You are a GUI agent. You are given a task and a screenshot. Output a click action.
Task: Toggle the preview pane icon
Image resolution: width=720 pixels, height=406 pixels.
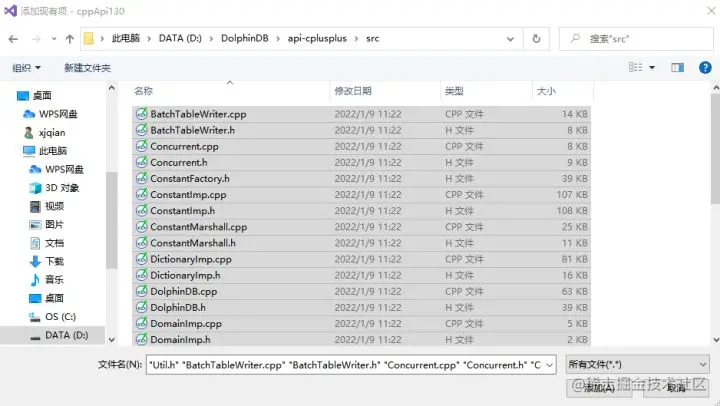click(x=677, y=68)
